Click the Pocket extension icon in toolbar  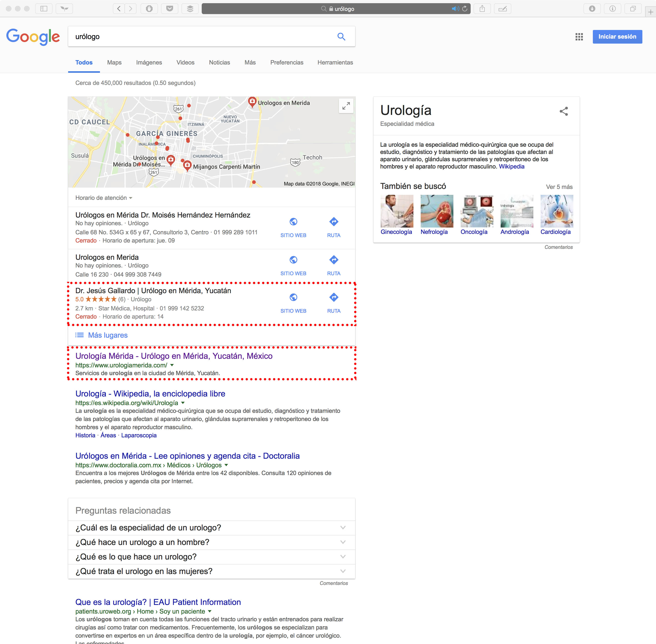click(x=169, y=9)
